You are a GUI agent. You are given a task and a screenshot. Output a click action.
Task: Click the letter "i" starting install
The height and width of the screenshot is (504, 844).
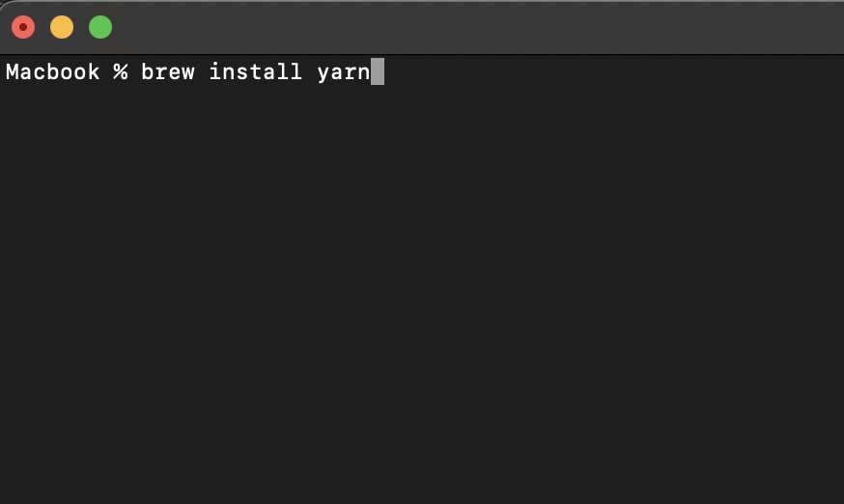tap(215, 72)
